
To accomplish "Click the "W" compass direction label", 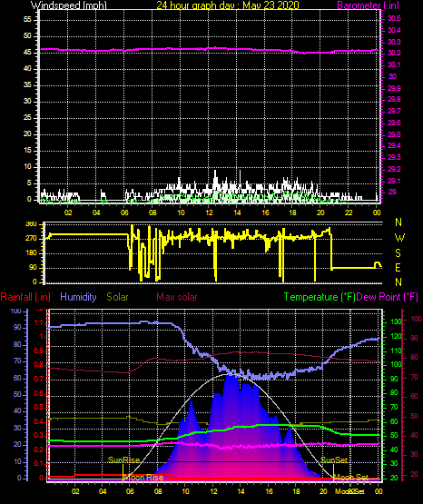I will click(399, 238).
